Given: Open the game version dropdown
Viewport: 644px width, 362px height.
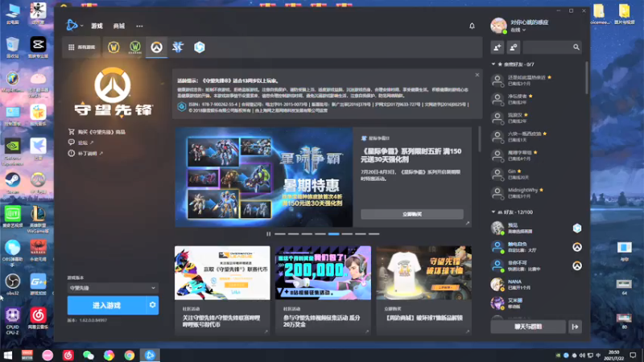Looking at the screenshot, I should 113,288.
